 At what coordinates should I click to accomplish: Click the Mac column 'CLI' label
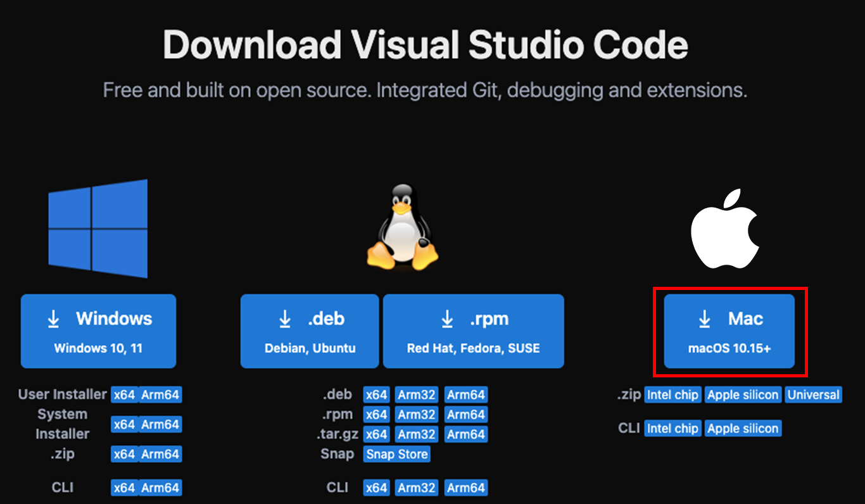tap(629, 429)
